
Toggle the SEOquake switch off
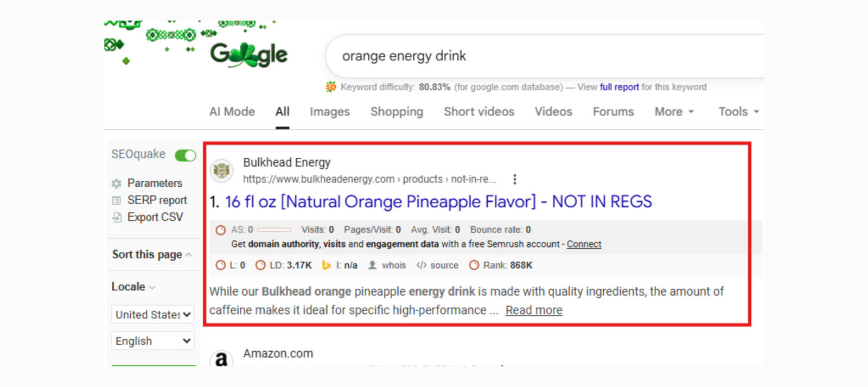pyautogui.click(x=186, y=156)
